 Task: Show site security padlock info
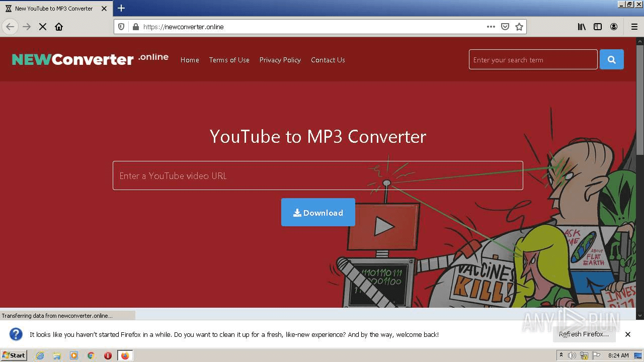tap(135, 27)
